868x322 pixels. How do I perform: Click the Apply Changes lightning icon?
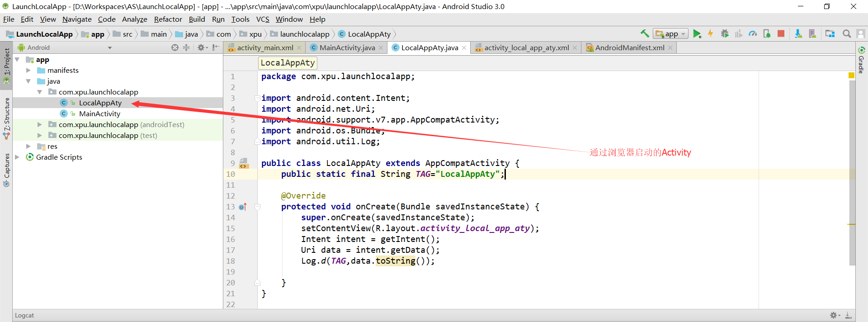[x=711, y=34]
